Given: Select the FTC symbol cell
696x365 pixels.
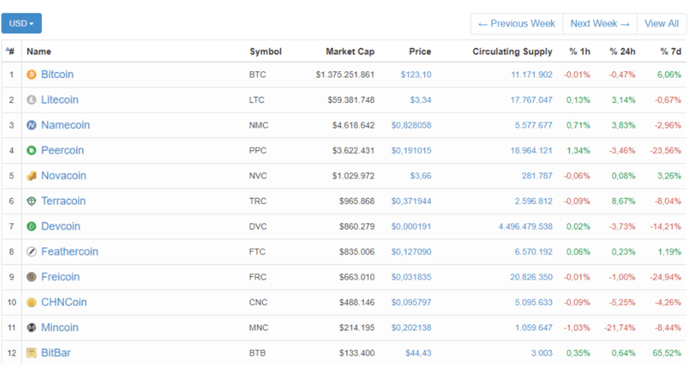Looking at the screenshot, I should [x=257, y=252].
